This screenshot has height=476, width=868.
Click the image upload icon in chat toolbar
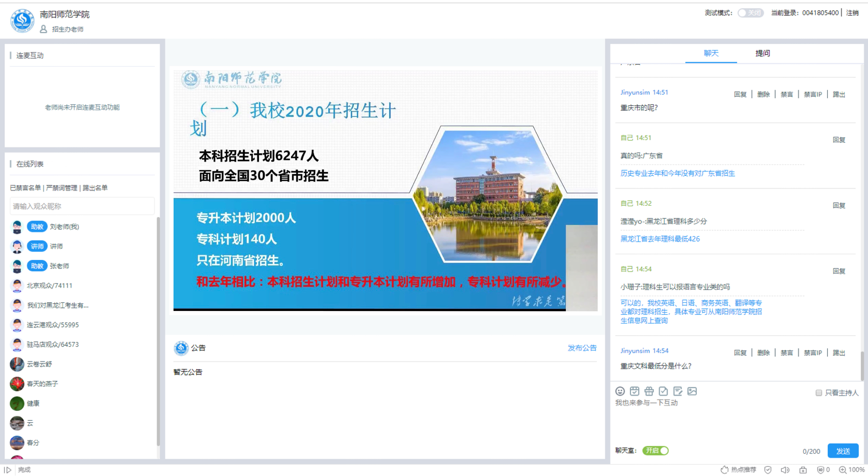(692, 391)
